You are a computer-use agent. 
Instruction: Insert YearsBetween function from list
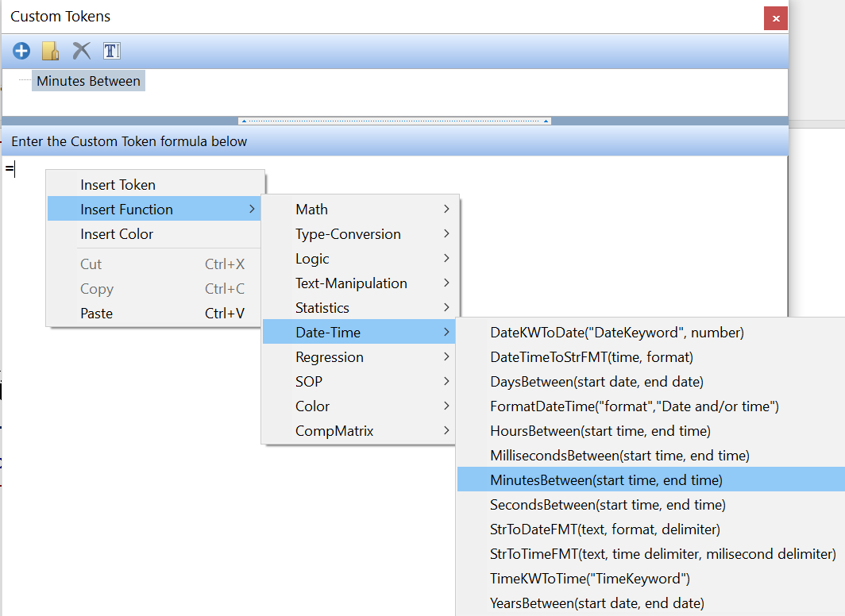pos(596,603)
